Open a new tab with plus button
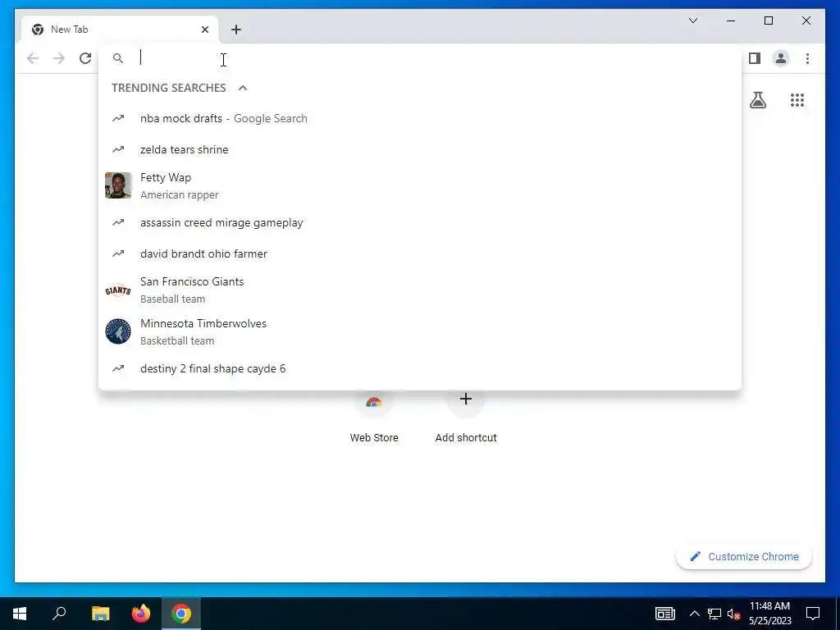 236,30
